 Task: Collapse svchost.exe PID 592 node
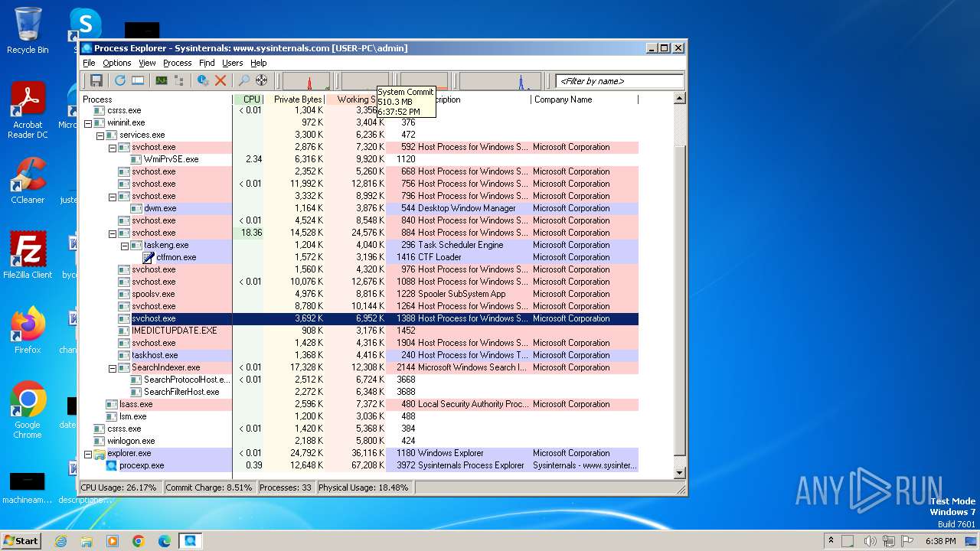pyautogui.click(x=112, y=147)
